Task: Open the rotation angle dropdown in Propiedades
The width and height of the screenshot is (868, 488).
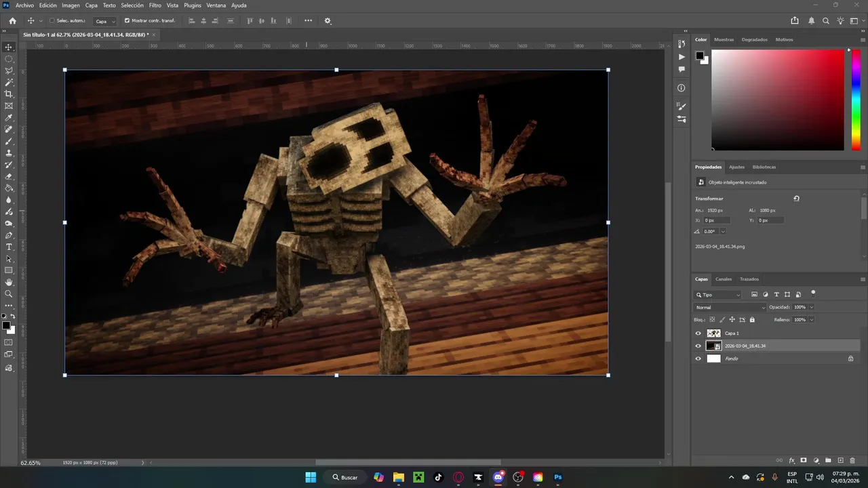Action: click(723, 232)
